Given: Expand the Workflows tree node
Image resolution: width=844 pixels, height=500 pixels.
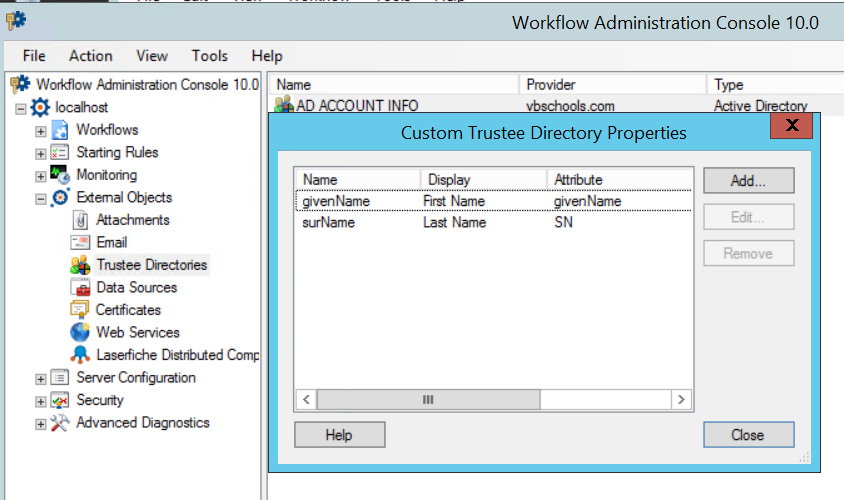Looking at the screenshot, I should 41,131.
